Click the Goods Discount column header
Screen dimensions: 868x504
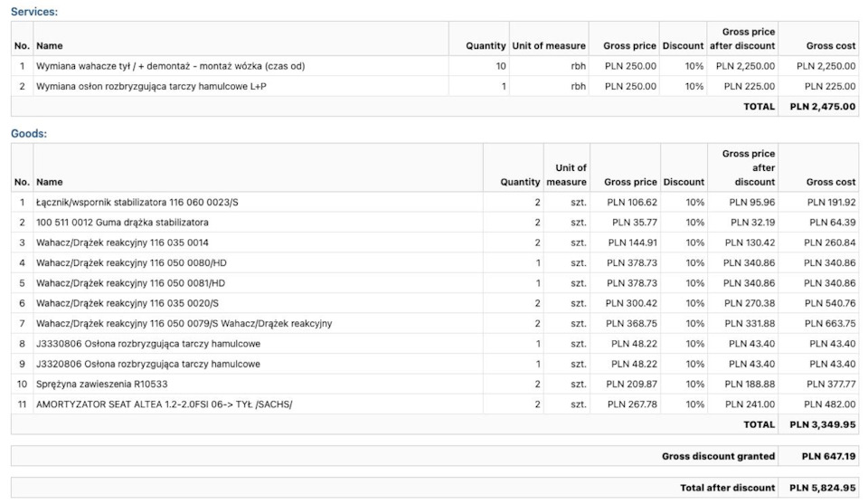pos(683,182)
